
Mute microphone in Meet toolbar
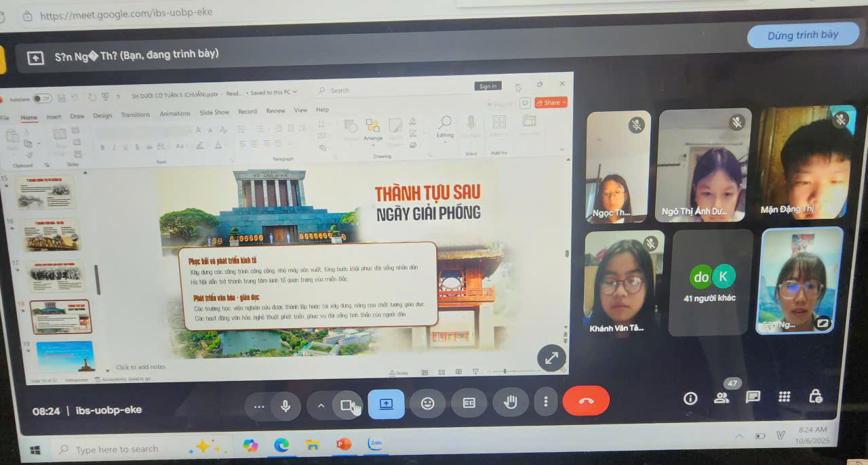[x=285, y=405]
